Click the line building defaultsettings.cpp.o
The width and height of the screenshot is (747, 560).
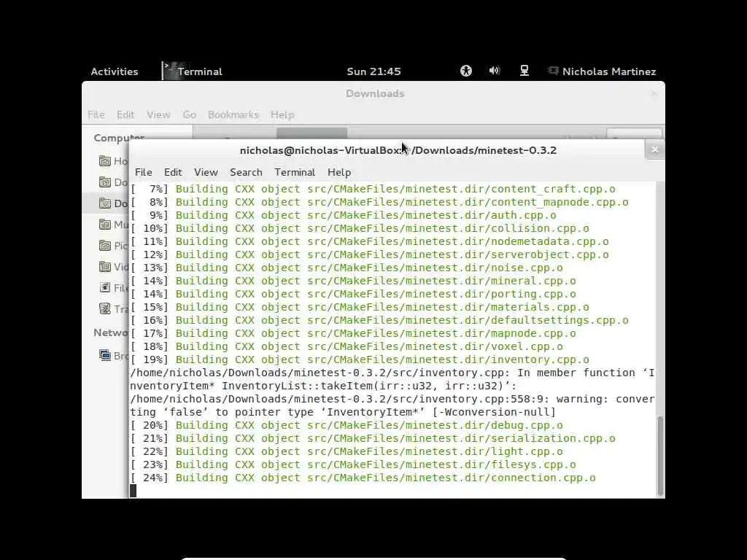click(379, 320)
